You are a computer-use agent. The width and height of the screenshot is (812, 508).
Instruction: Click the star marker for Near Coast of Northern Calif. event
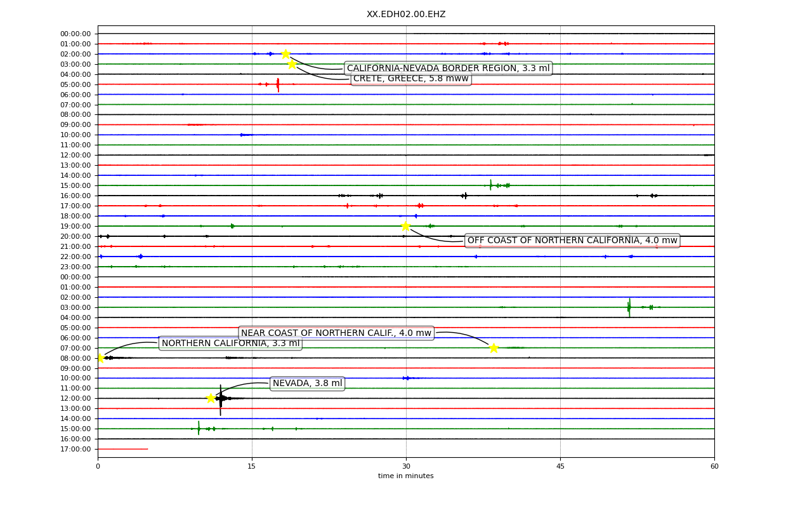pyautogui.click(x=494, y=348)
